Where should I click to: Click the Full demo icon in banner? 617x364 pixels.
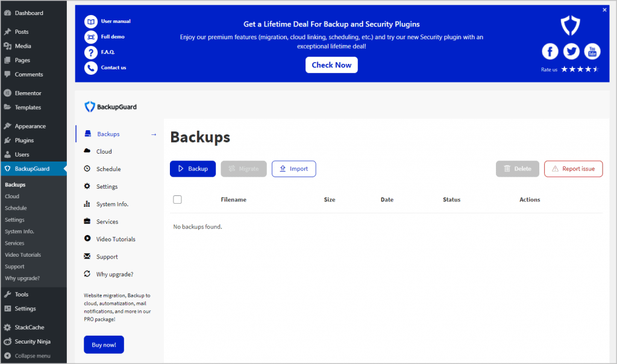(x=90, y=37)
